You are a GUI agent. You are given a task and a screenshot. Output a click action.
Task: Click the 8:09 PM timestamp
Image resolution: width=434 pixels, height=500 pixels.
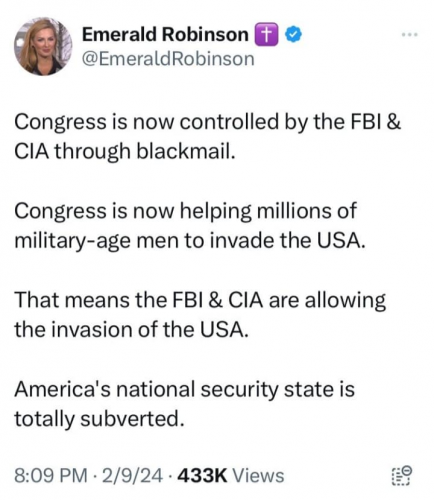(x=51, y=475)
